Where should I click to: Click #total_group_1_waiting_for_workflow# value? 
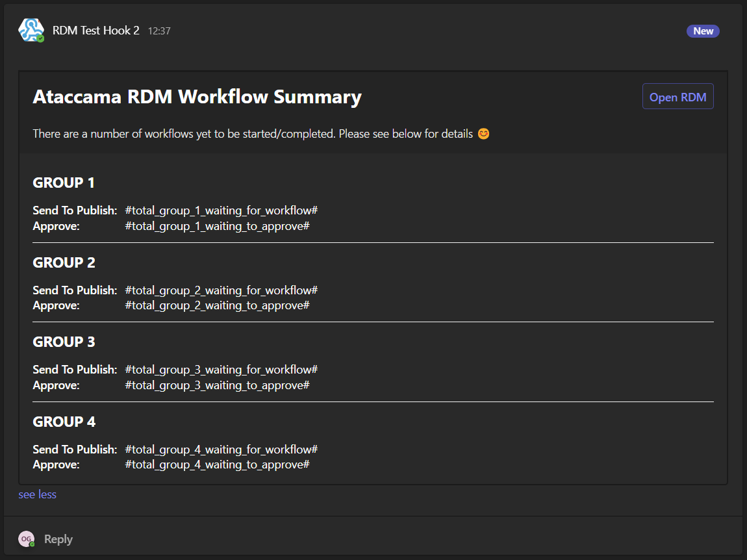tap(221, 210)
